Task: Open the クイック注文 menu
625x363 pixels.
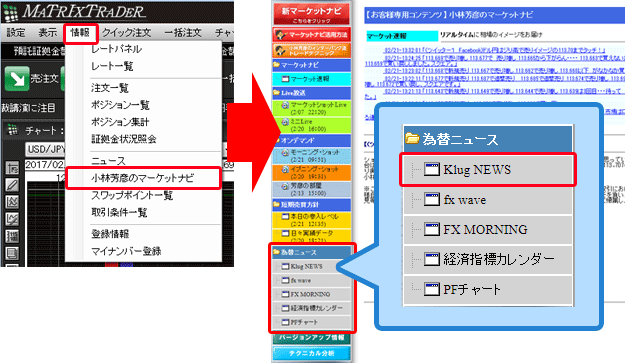Action: pyautogui.click(x=126, y=33)
